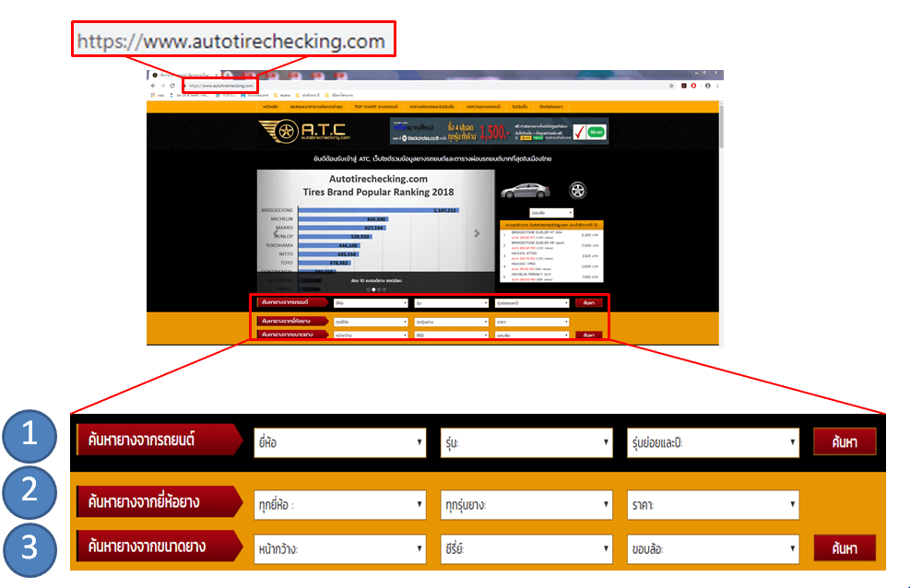This screenshot has height=588, width=910.
Task: Click the browser reload icon
Action: (x=173, y=84)
